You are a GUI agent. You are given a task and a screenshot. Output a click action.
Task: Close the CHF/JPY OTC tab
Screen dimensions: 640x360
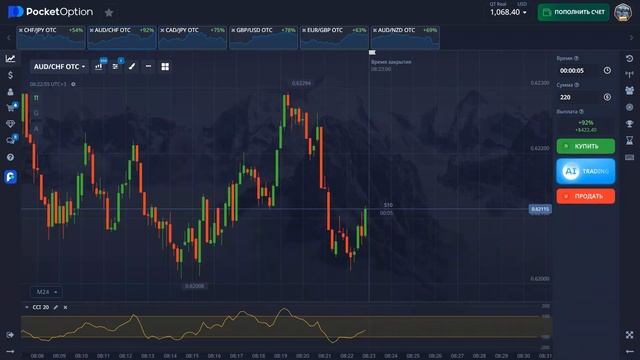pos(21,30)
